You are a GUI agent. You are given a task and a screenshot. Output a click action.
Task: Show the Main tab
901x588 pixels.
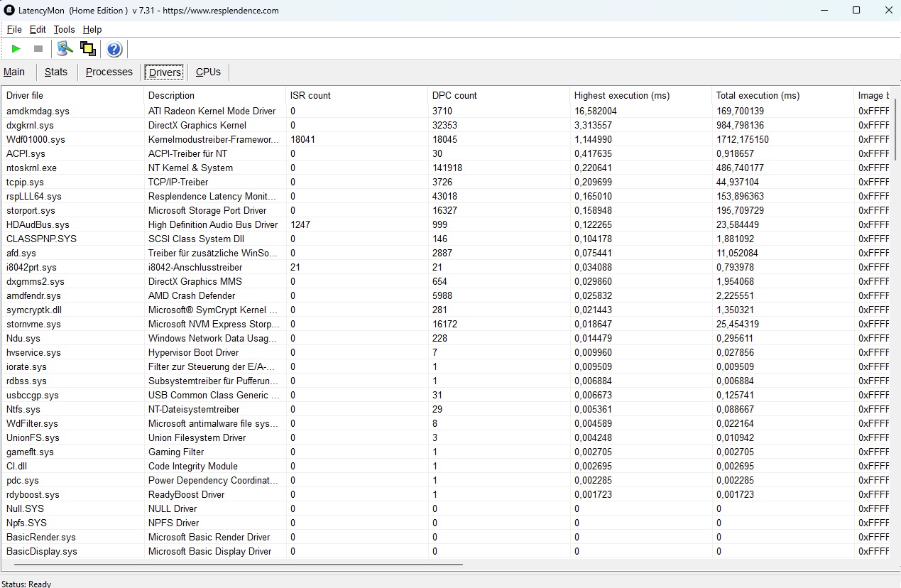[14, 72]
